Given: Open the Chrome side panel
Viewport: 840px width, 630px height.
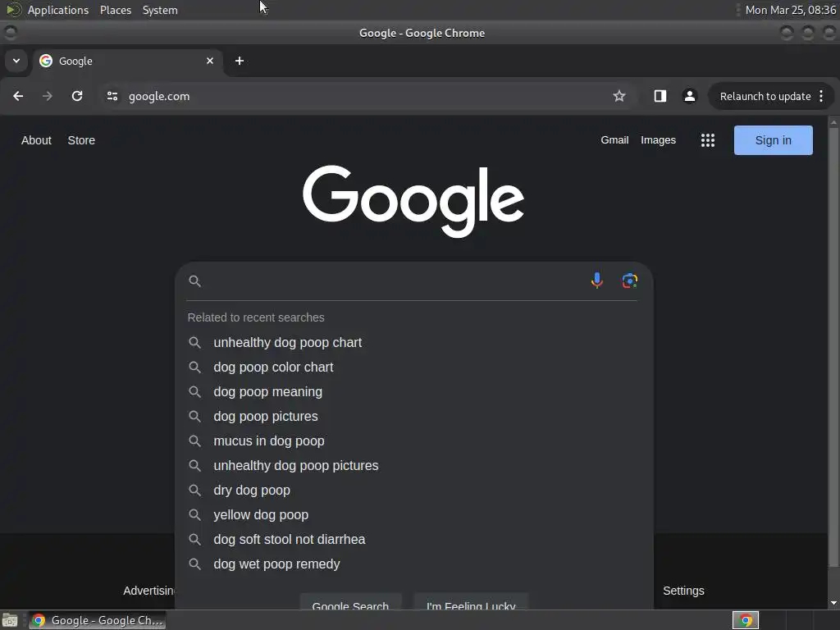Looking at the screenshot, I should [x=660, y=96].
